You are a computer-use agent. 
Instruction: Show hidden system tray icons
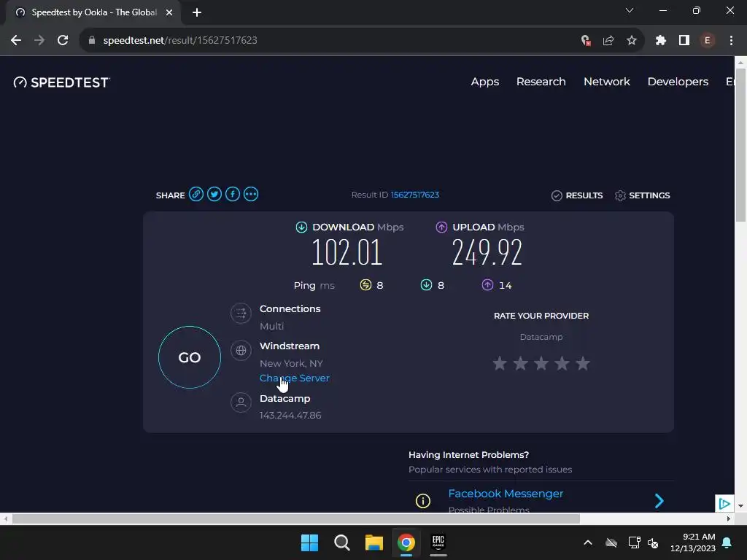pyautogui.click(x=588, y=542)
